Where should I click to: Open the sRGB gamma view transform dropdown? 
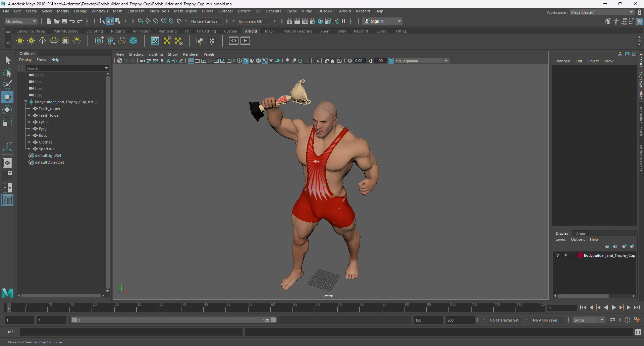[446, 61]
